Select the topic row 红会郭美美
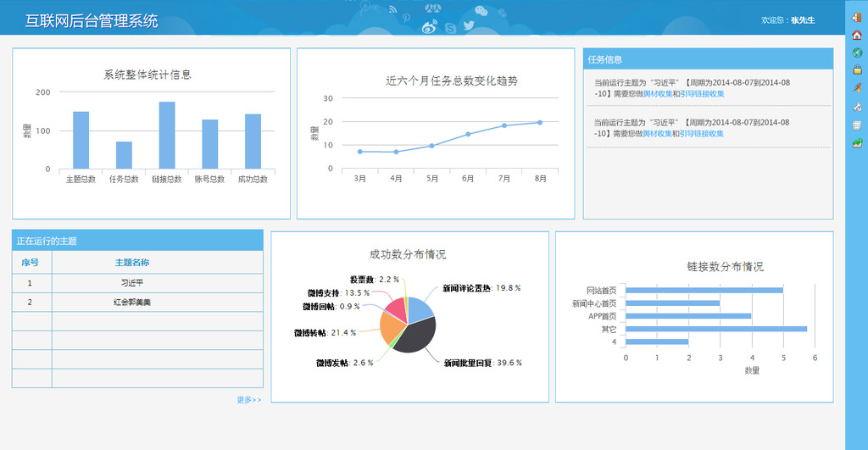Image resolution: width=868 pixels, height=450 pixels. 137,303
